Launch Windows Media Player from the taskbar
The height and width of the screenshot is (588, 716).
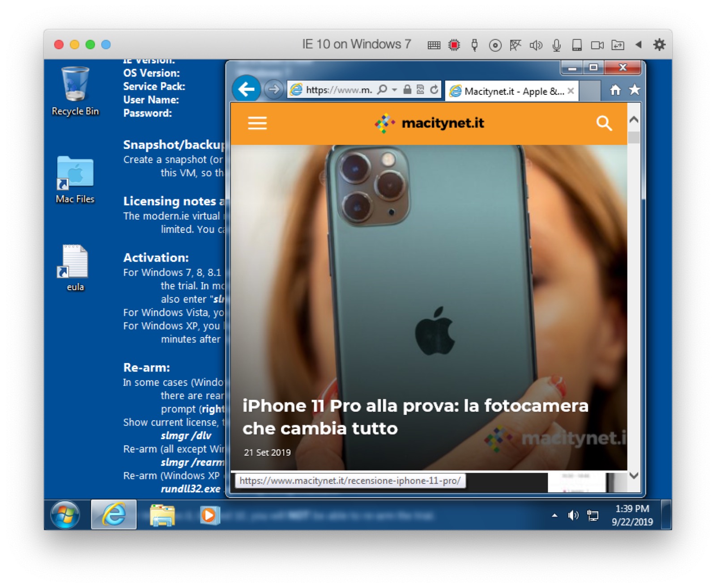(209, 515)
